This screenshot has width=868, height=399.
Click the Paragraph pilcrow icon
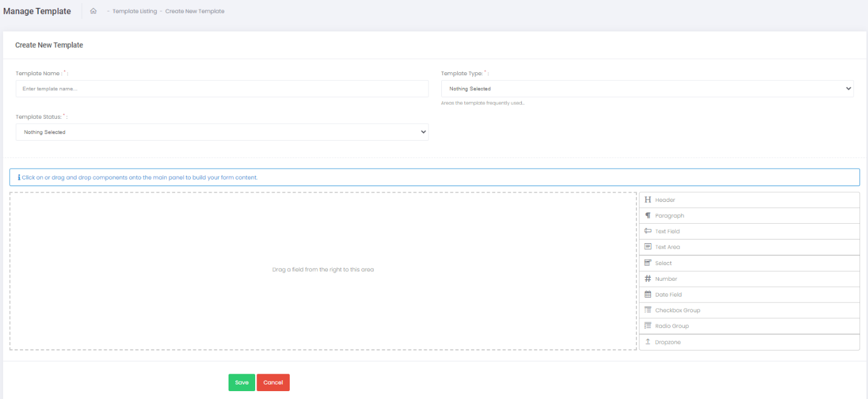point(647,215)
